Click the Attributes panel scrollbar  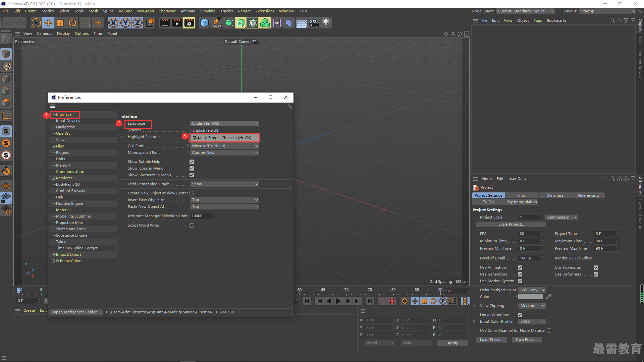(642, 294)
